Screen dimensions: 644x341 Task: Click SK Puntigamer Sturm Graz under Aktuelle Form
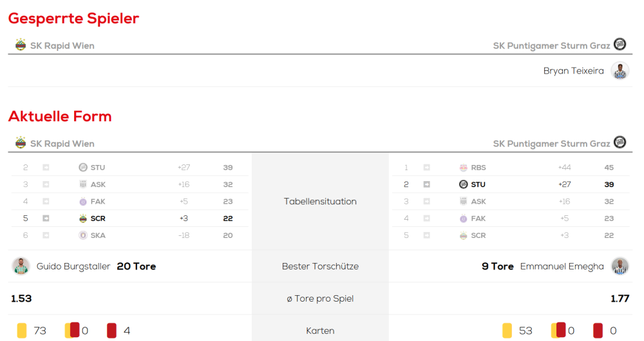tap(551, 144)
